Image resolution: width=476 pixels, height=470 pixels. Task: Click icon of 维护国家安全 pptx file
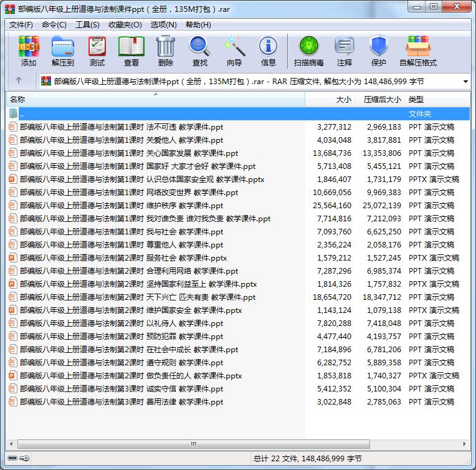point(12,310)
